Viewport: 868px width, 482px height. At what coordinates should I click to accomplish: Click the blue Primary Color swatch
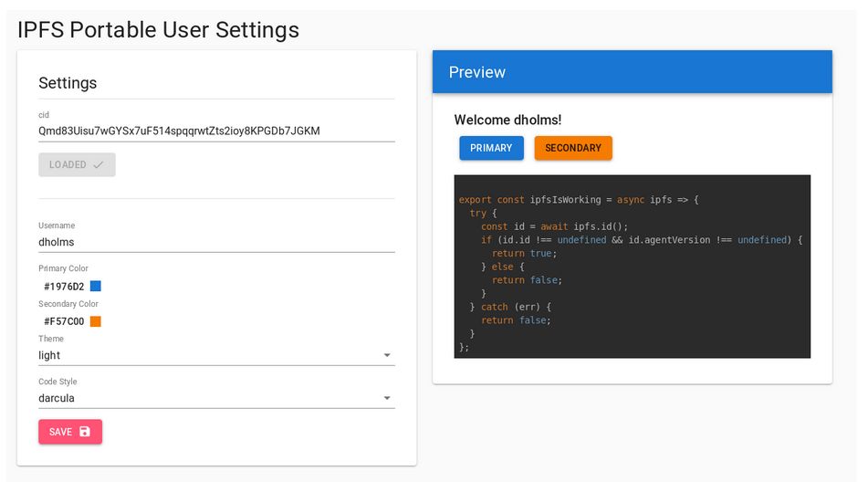click(96, 286)
